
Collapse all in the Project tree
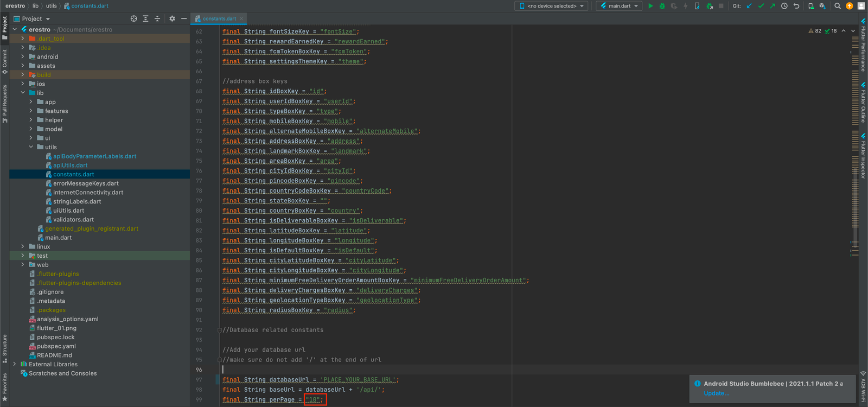click(157, 18)
